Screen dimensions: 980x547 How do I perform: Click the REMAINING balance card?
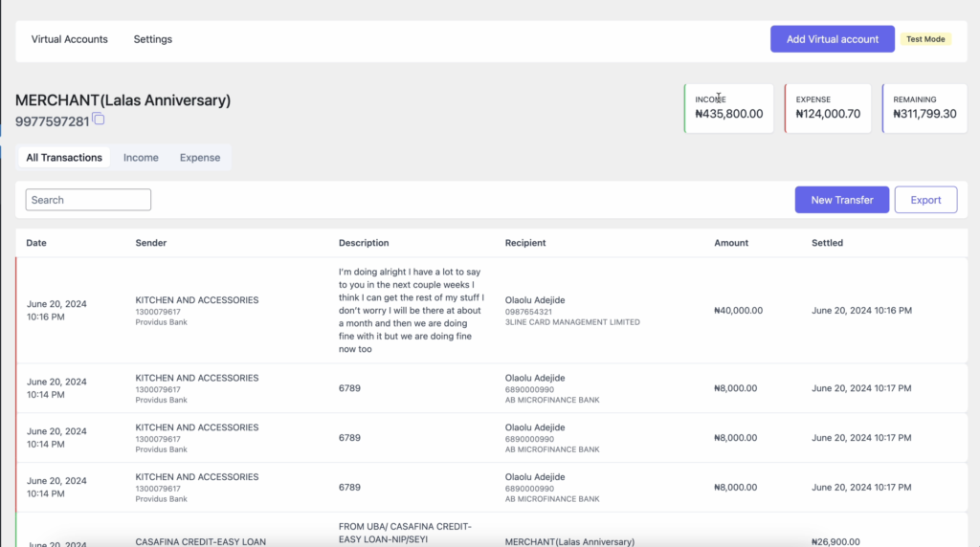tap(924, 108)
